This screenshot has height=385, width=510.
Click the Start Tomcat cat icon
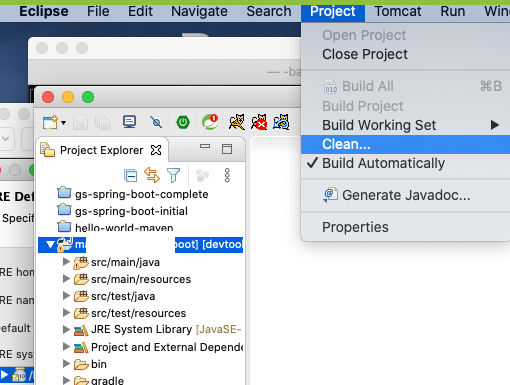coord(237,122)
